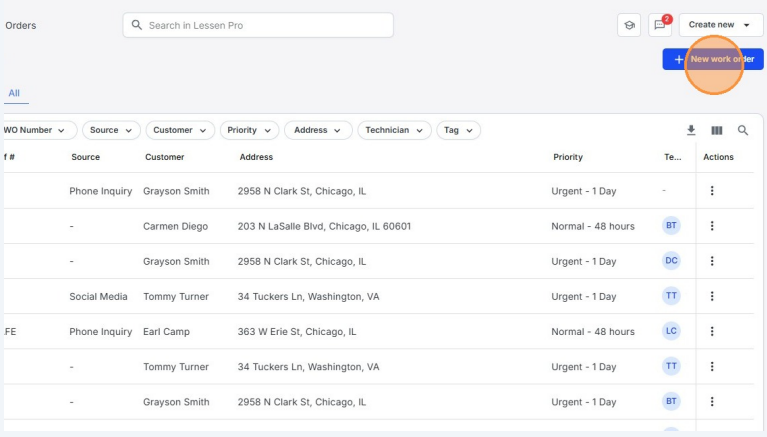Open actions menu for Phone Inquiry Grayson Smith row
The width and height of the screenshot is (767, 437).
click(x=712, y=191)
